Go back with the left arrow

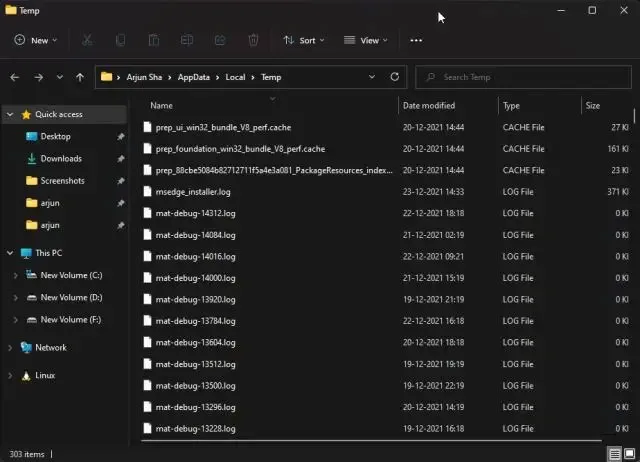click(15, 77)
